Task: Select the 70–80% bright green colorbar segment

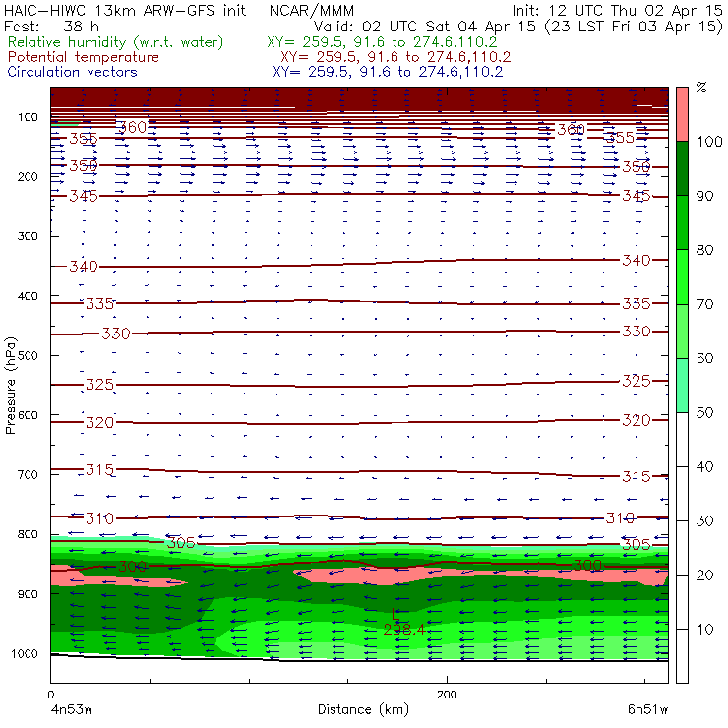Action: point(682,276)
